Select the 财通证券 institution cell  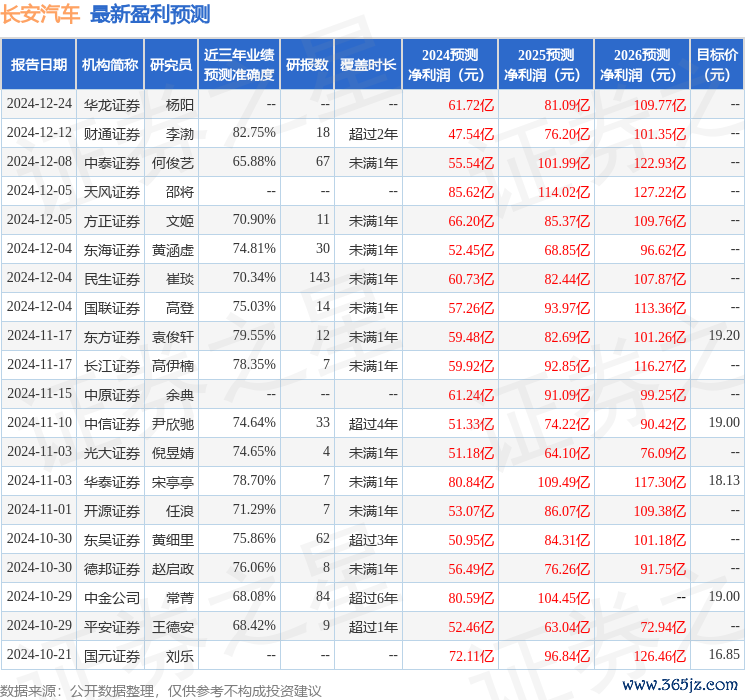pyautogui.click(x=112, y=134)
